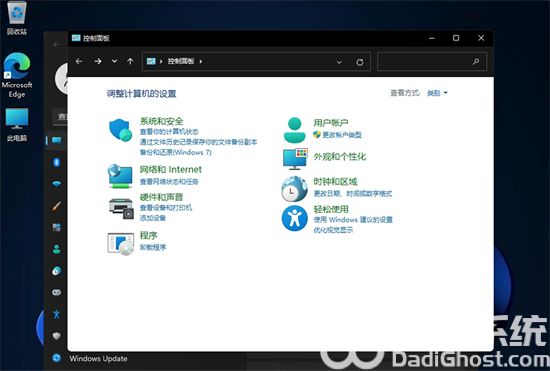Image resolution: width=550 pixels, height=371 pixels.
Task: Click the back arrow in the Settings window
Action: [x=56, y=45]
